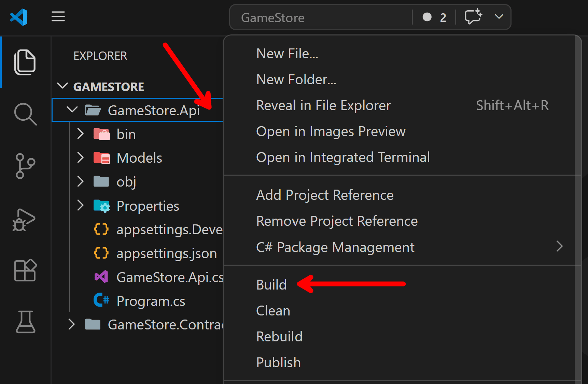Select Build from context menu
The height and width of the screenshot is (384, 588).
click(x=271, y=285)
